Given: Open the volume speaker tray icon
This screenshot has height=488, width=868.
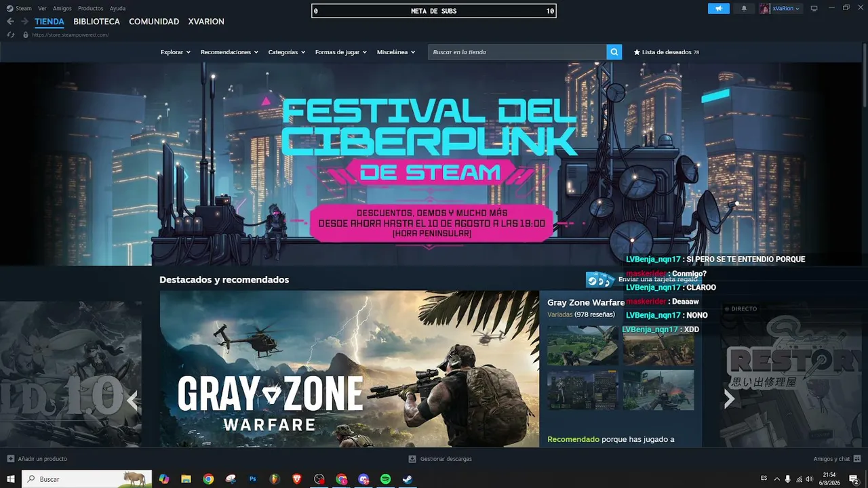Looking at the screenshot, I should [809, 479].
